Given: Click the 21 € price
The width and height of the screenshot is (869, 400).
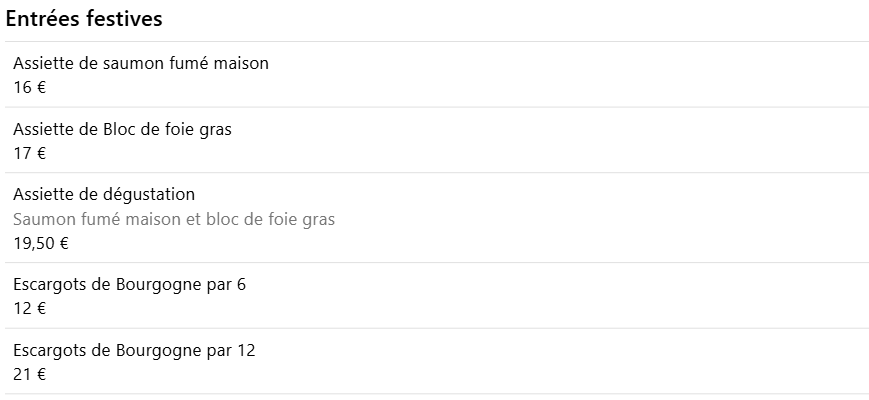Looking at the screenshot, I should [29, 375].
